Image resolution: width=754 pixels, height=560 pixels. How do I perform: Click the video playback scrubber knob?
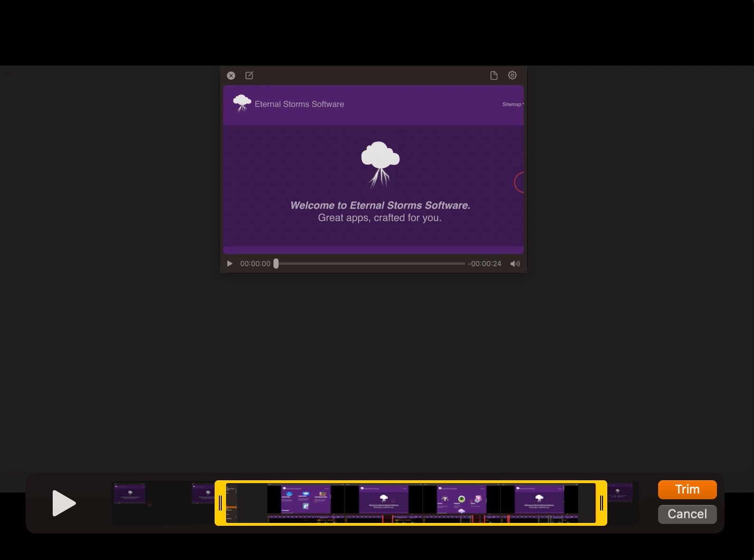click(x=276, y=263)
